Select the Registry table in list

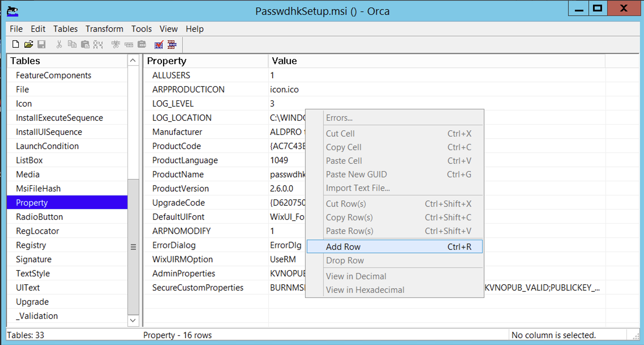coord(31,245)
